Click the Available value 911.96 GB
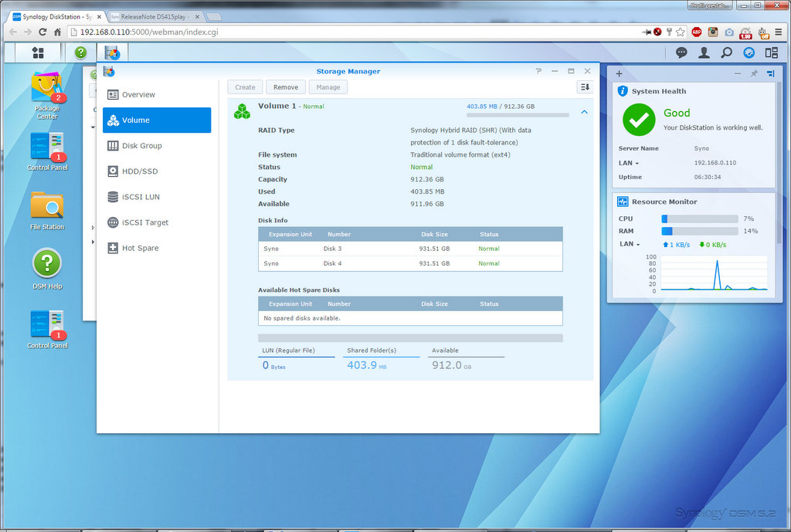The image size is (791, 532). [x=426, y=204]
